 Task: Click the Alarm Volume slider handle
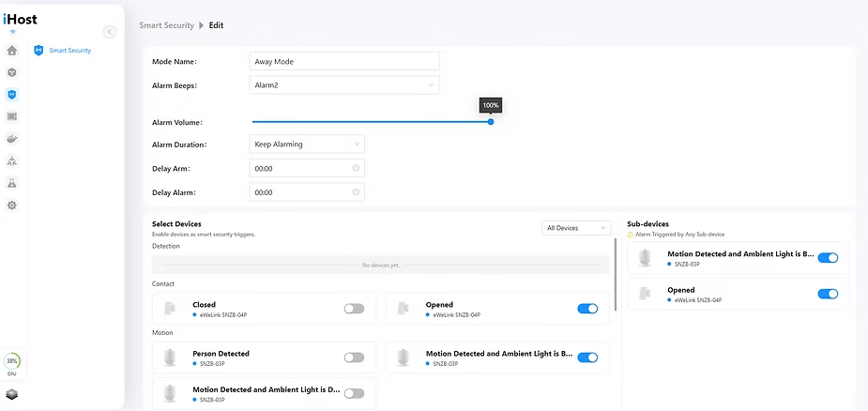[x=491, y=121]
